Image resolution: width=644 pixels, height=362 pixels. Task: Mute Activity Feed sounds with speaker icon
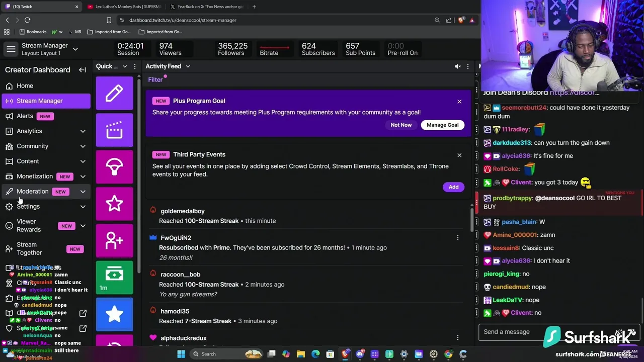click(457, 66)
